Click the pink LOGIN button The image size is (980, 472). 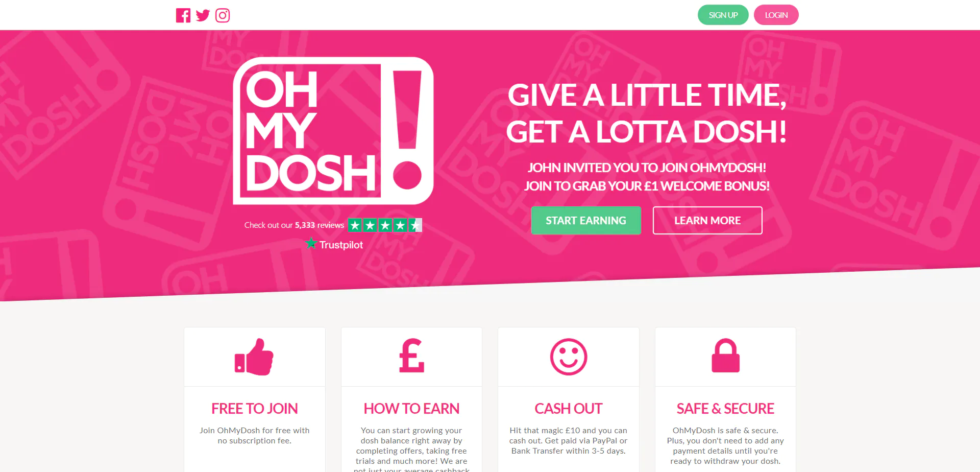pyautogui.click(x=776, y=15)
